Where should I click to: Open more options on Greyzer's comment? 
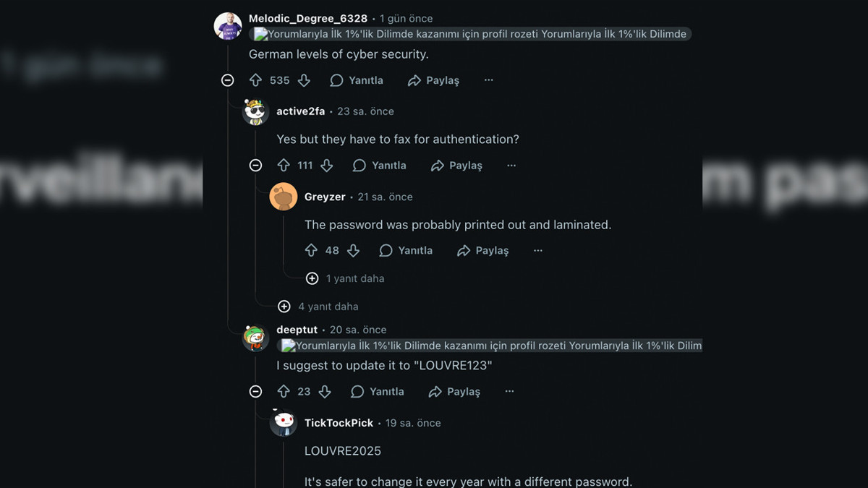coord(537,251)
